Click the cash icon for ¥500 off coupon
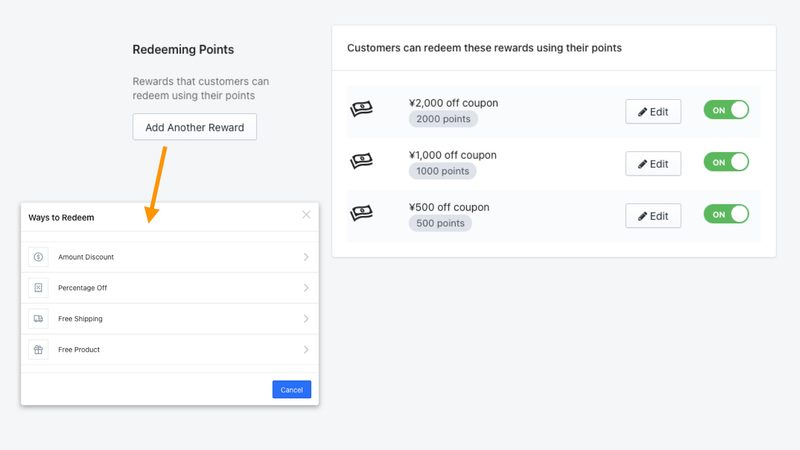 pos(361,213)
